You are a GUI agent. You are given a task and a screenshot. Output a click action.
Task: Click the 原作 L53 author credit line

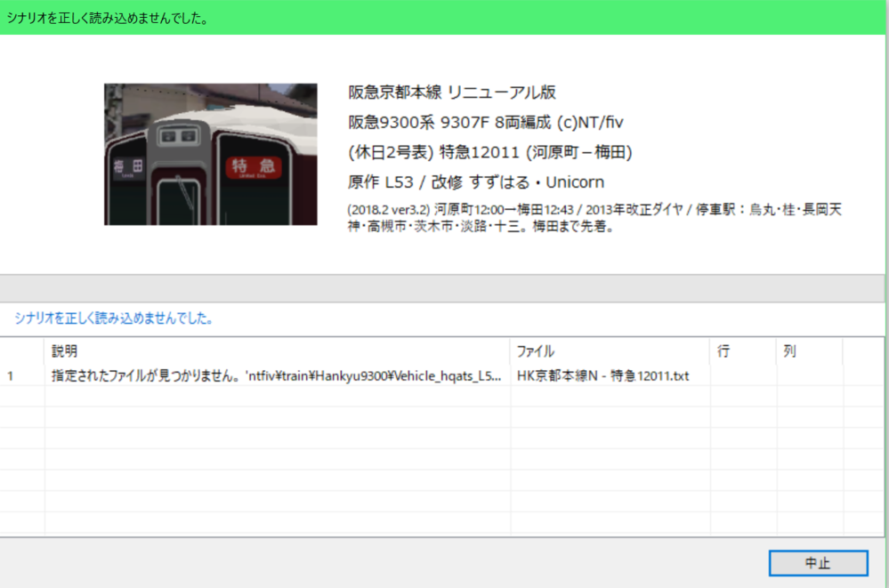(476, 182)
